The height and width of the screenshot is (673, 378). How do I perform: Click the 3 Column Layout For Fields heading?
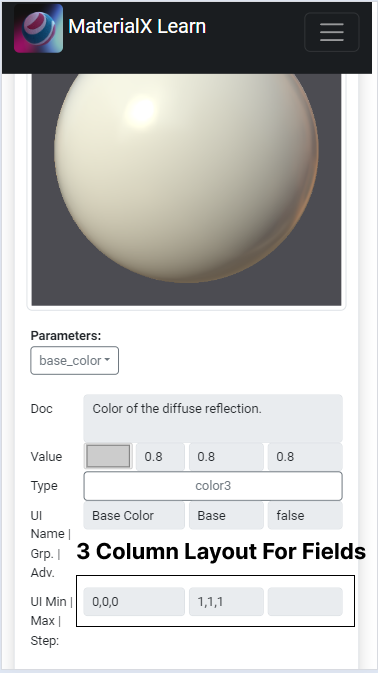221,552
